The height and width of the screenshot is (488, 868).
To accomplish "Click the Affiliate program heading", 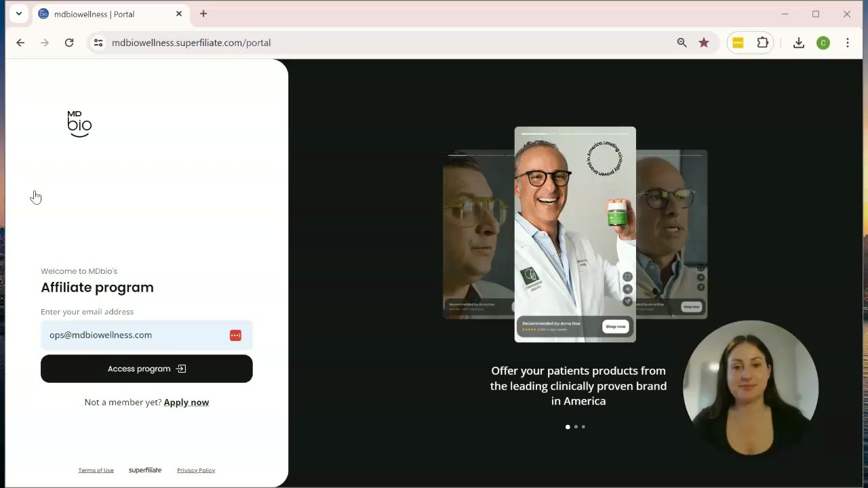I will click(97, 287).
